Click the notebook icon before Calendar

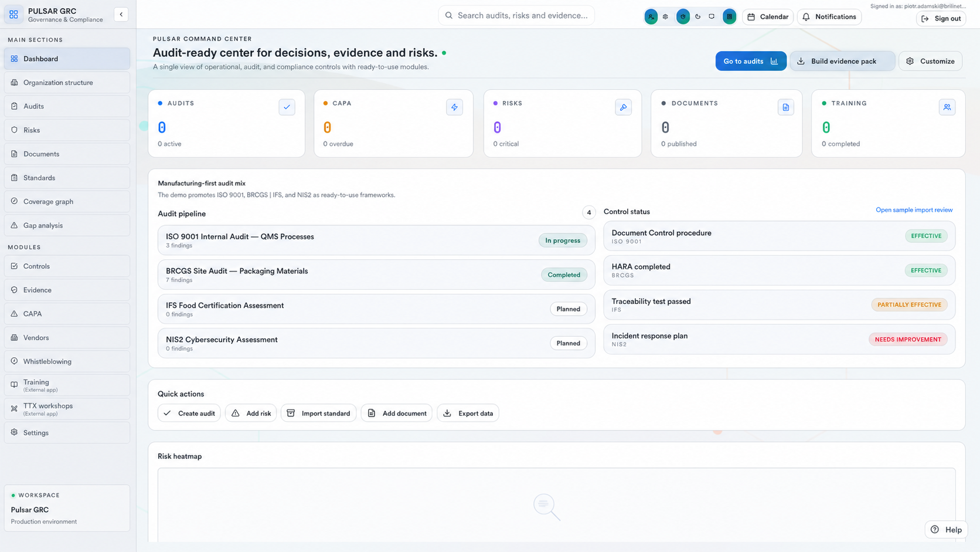pyautogui.click(x=729, y=16)
